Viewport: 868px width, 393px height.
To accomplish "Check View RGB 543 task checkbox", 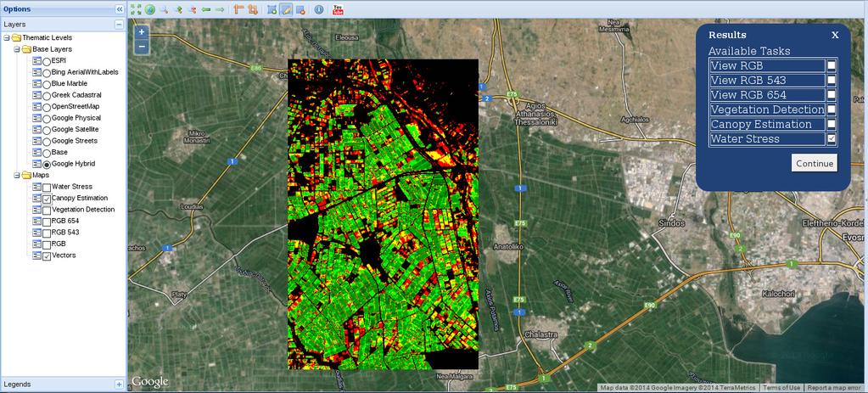I will pyautogui.click(x=832, y=80).
